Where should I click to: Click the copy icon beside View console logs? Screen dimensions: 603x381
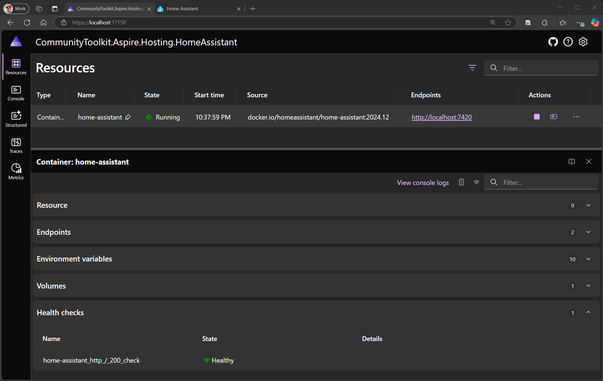(x=461, y=182)
